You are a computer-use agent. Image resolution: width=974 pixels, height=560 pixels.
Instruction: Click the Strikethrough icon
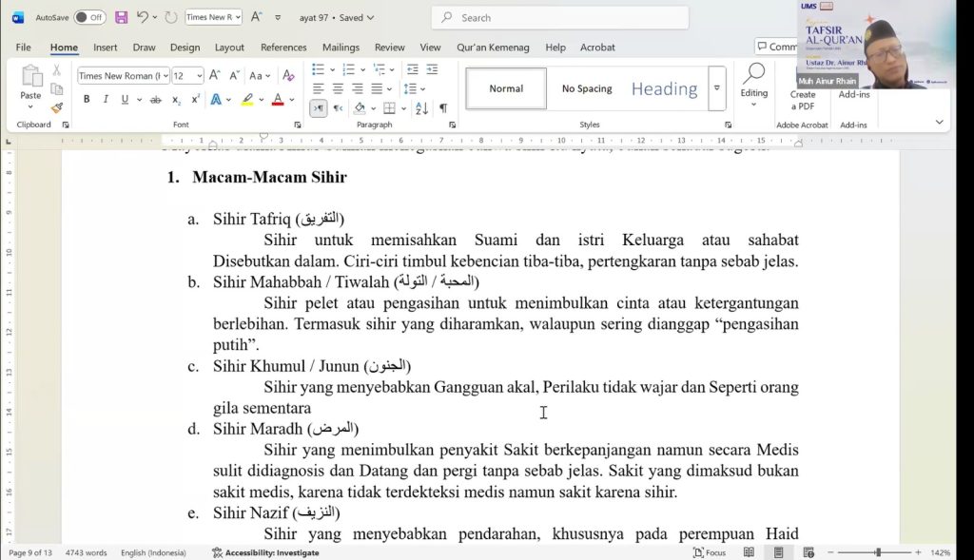(156, 99)
